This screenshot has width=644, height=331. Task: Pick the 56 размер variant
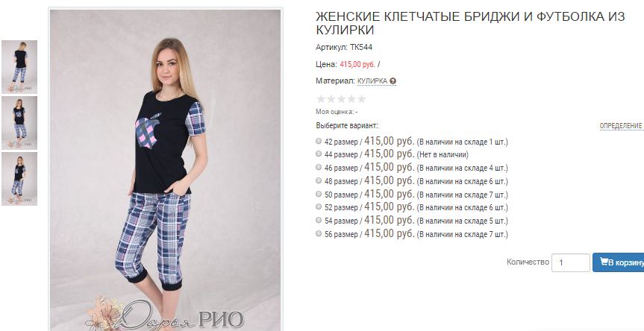[x=319, y=233]
